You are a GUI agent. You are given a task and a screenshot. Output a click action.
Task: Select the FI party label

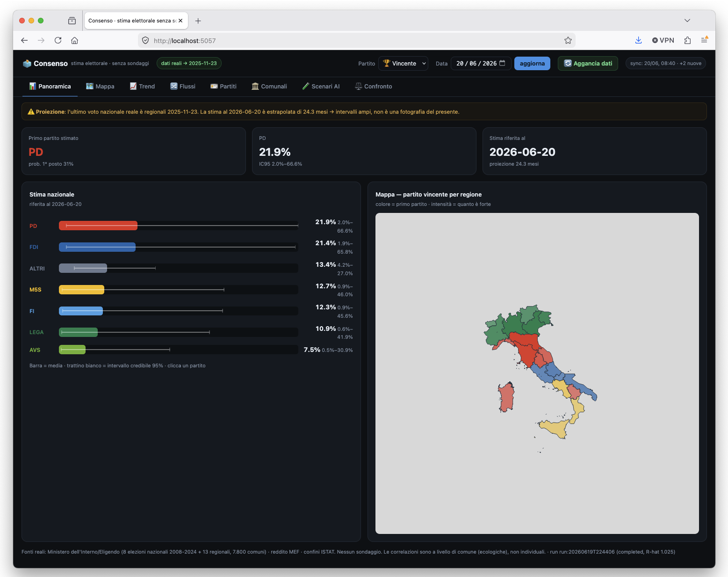[x=32, y=311]
